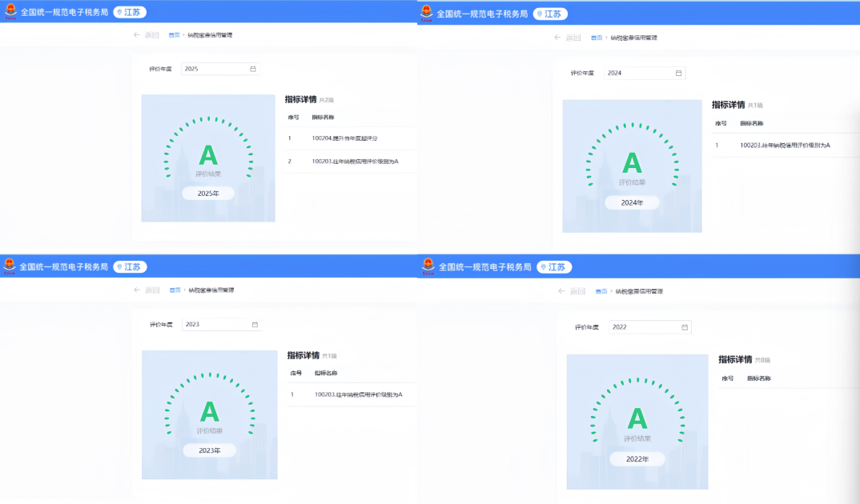Select indicator row 100203 in the 2024 details
Image resolution: width=860 pixels, height=504 pixels.
click(786, 145)
